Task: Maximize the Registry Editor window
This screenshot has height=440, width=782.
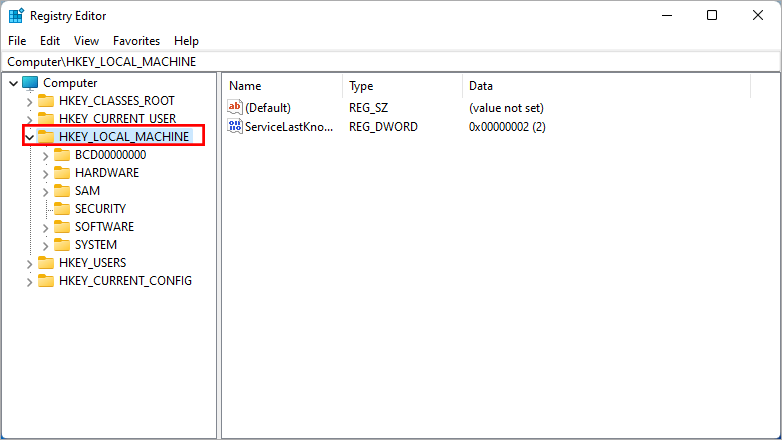Action: point(712,15)
